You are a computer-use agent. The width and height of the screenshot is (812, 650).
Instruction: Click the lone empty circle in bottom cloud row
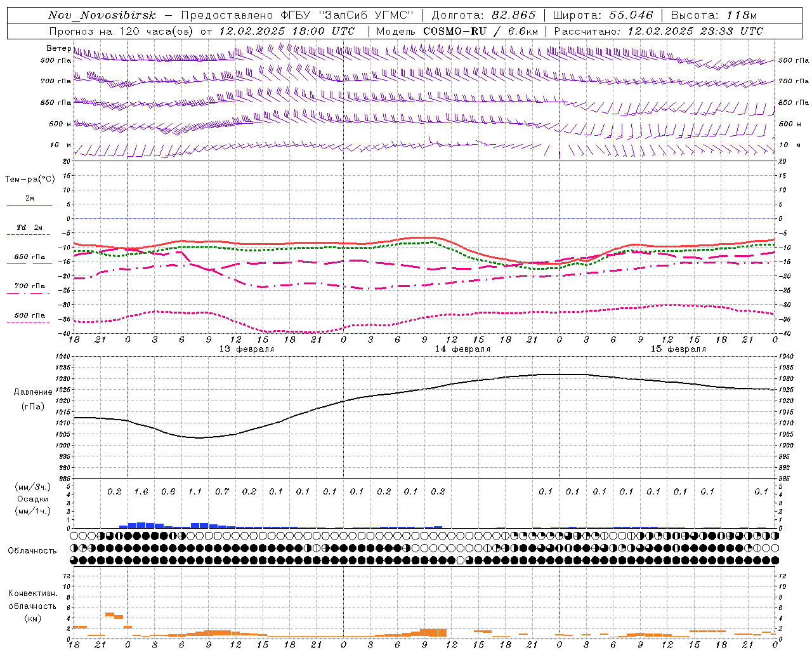click(x=461, y=560)
